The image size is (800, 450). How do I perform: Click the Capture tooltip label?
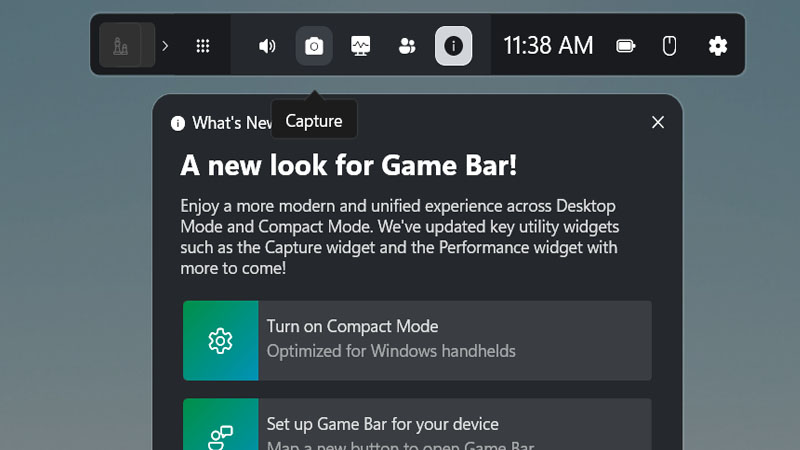[314, 121]
